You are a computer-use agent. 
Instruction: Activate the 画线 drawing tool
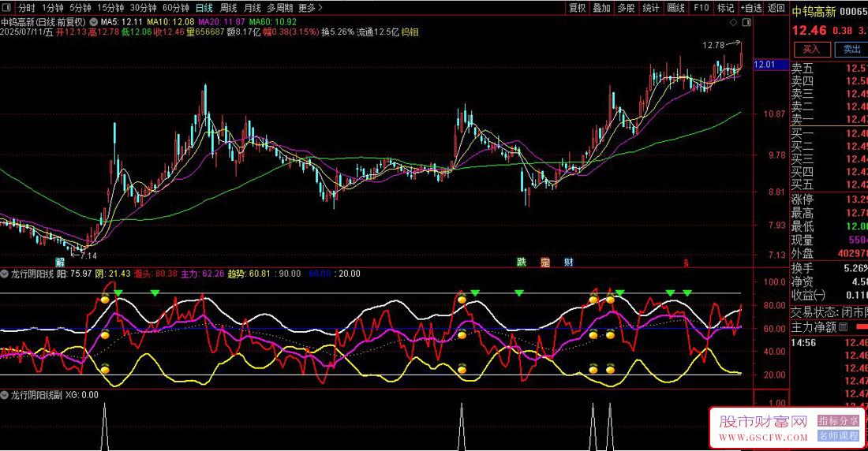676,8
